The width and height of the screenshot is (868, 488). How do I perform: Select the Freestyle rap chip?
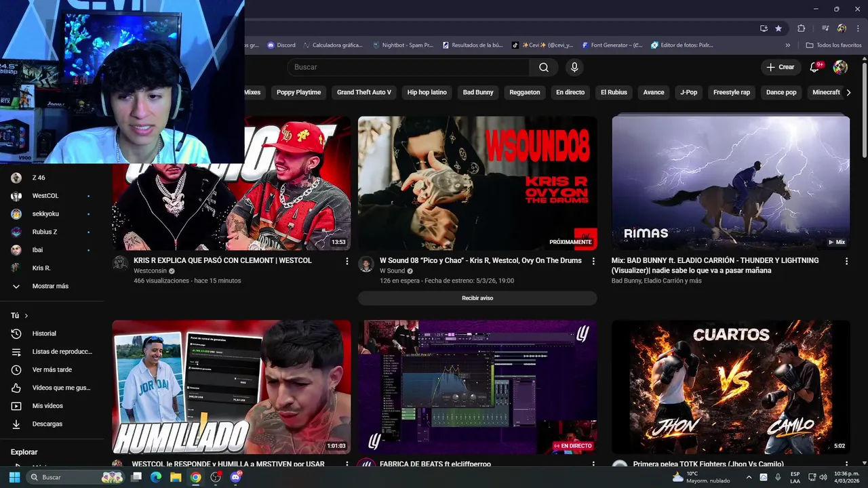coord(732,92)
